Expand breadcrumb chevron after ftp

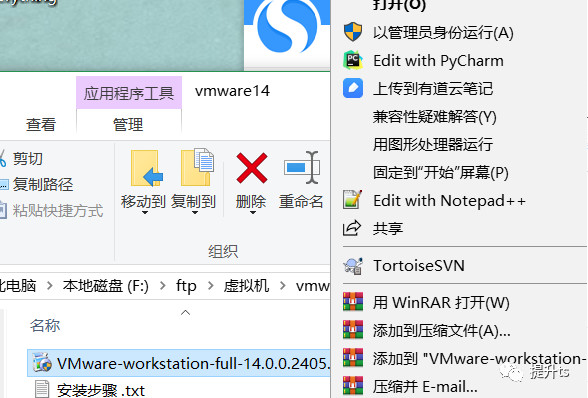tap(210, 286)
